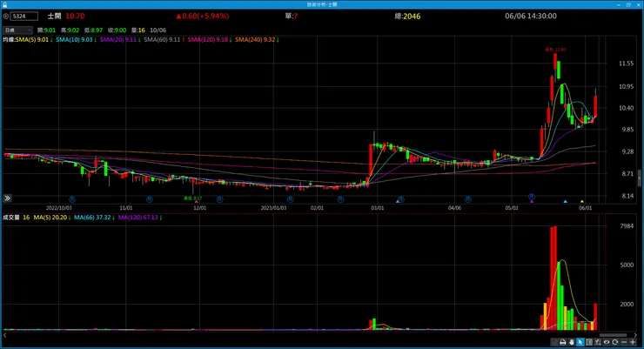Click the SMA(60) 9.11 indicator label
Image resolution: width=644 pixels, height=349 pixels.
pos(164,40)
